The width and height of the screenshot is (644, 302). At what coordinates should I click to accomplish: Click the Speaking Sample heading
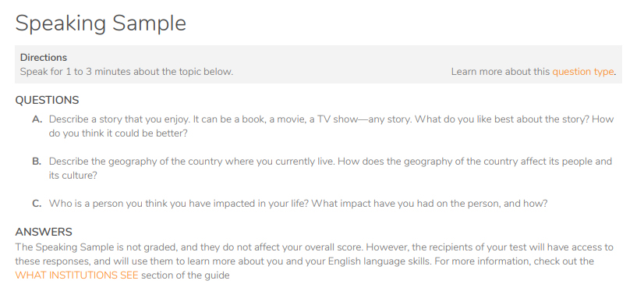coord(101,23)
